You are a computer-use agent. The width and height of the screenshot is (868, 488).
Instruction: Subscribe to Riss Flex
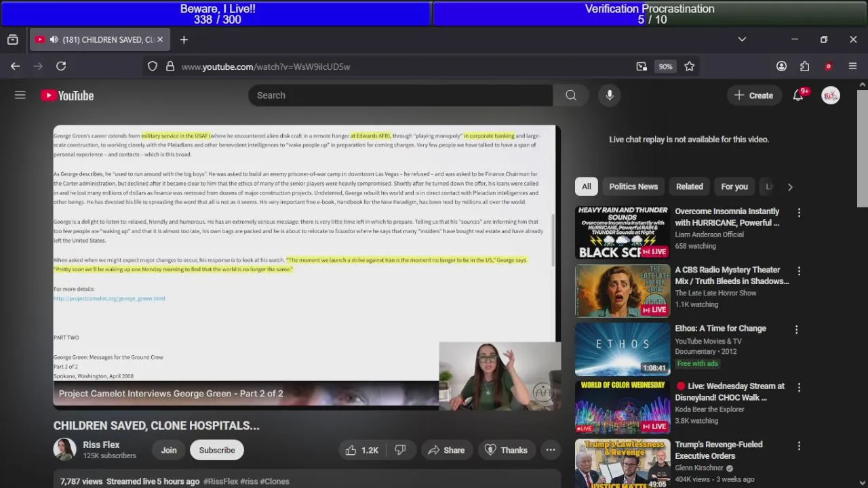pyautogui.click(x=217, y=450)
